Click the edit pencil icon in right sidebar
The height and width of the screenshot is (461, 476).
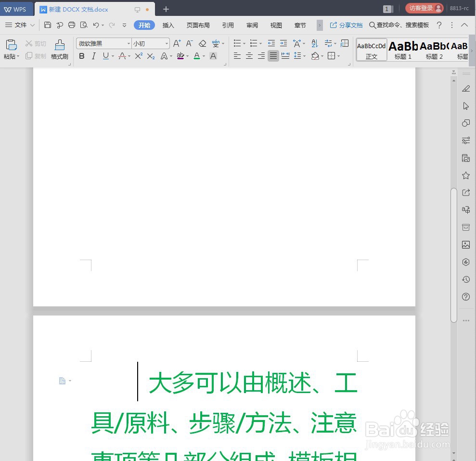tap(465, 89)
